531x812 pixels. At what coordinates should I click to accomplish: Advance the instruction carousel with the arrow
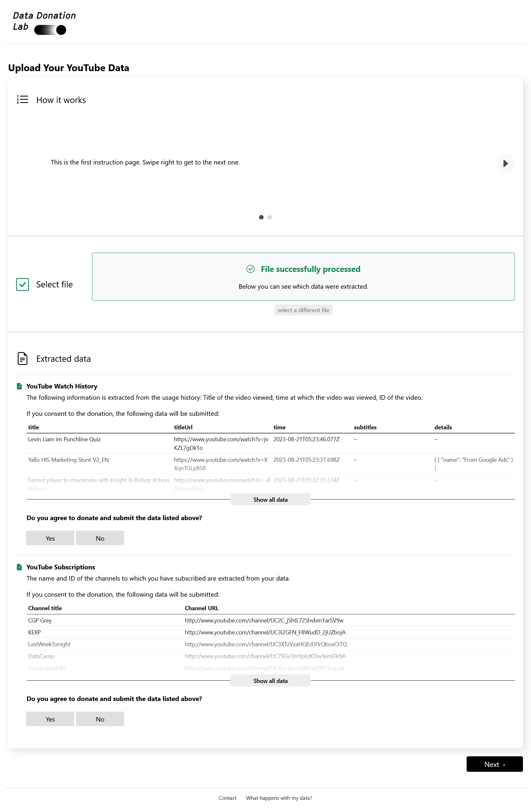click(505, 163)
